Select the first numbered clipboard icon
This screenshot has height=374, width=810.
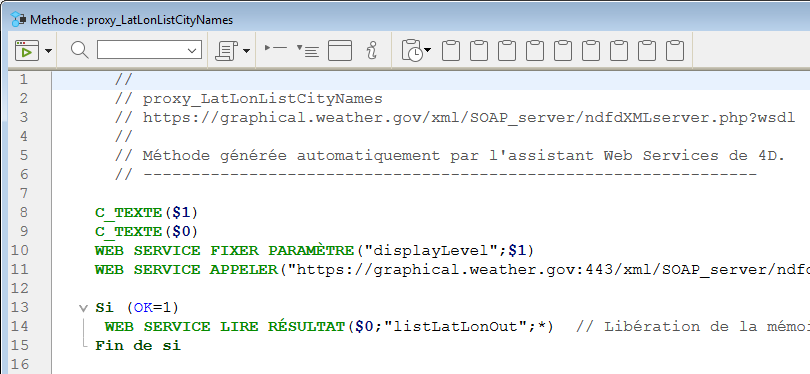click(451, 51)
